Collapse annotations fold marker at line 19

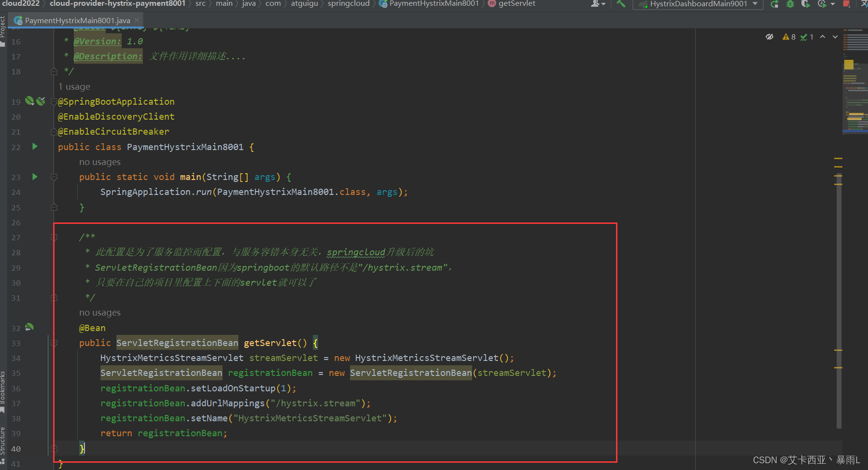pyautogui.click(x=54, y=102)
